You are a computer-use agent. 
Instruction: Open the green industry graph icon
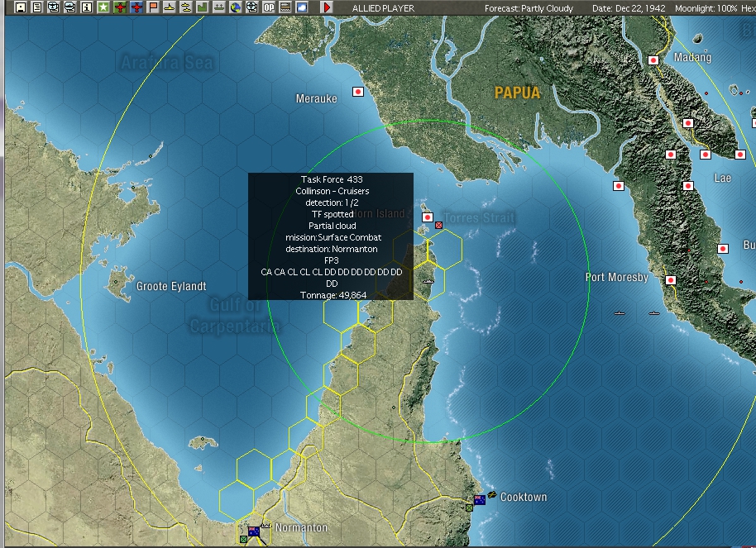(x=203, y=7)
